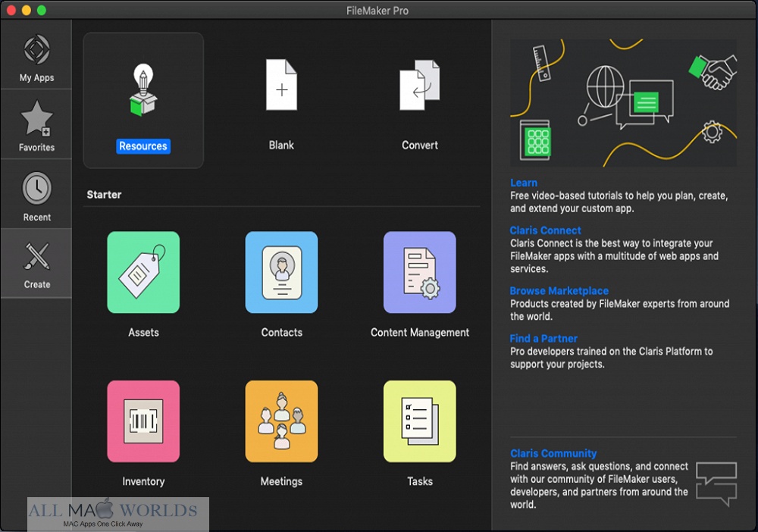The width and height of the screenshot is (758, 532).
Task: Select the Resources lightbulb box icon
Action: click(143, 90)
